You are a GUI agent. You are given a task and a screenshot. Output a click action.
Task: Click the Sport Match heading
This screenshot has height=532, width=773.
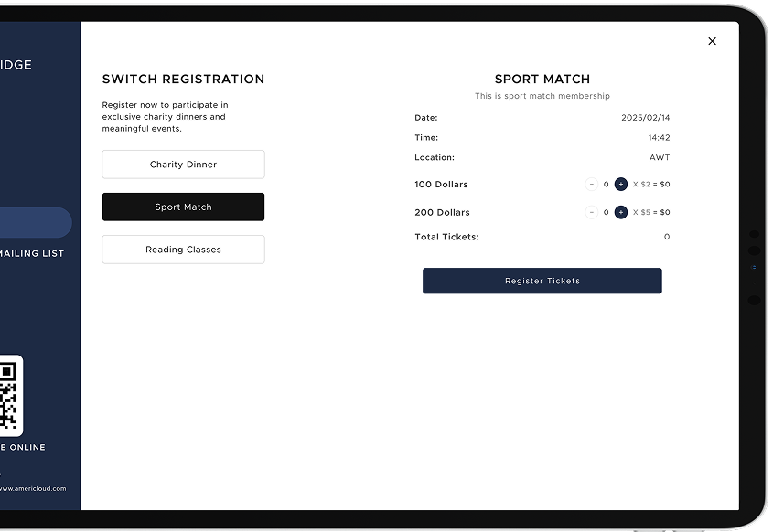click(542, 80)
